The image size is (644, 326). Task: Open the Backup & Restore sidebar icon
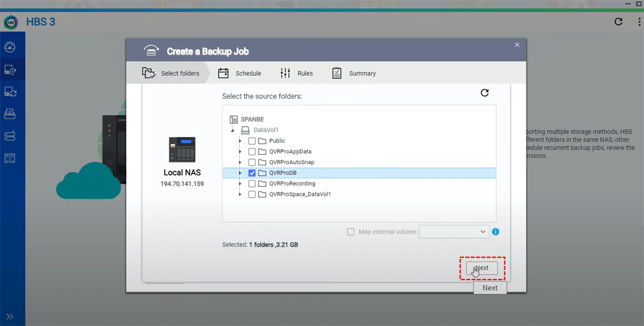[10, 70]
